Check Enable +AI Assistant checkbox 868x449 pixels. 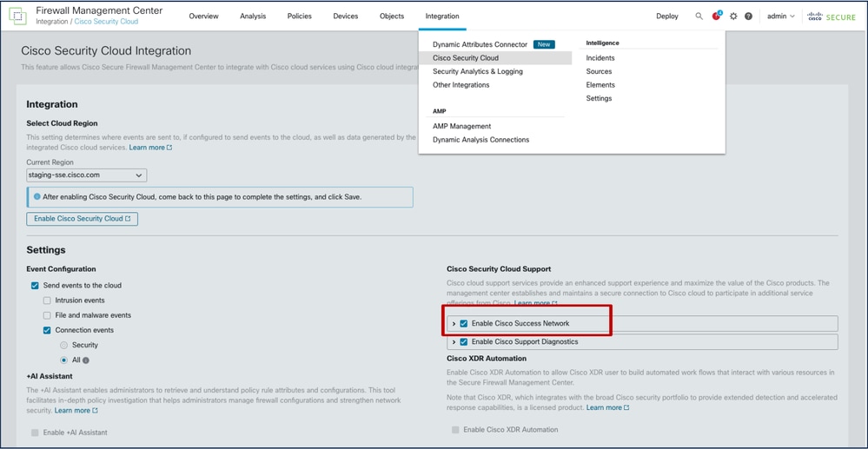point(35,432)
